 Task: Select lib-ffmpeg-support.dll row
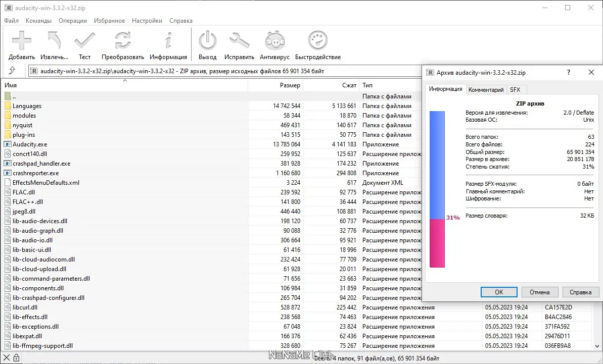(297, 346)
